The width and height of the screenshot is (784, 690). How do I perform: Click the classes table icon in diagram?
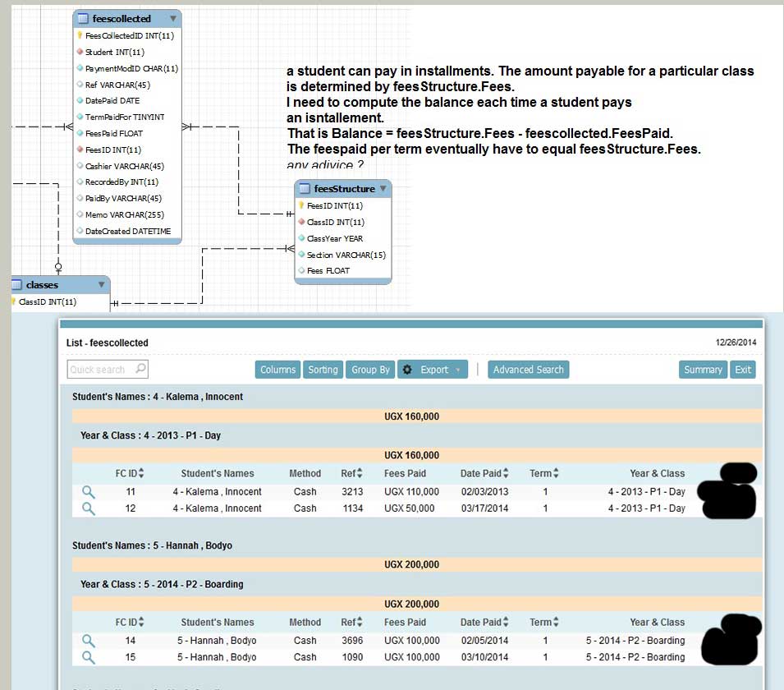click(x=17, y=285)
